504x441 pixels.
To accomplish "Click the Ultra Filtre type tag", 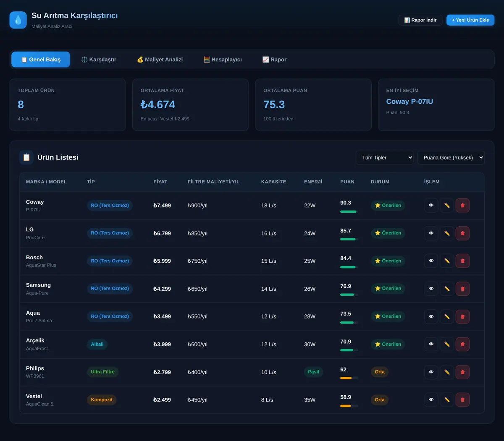I will pos(103,372).
